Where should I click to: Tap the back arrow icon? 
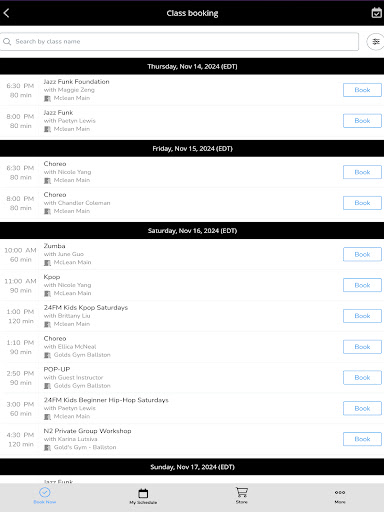tap(6, 13)
